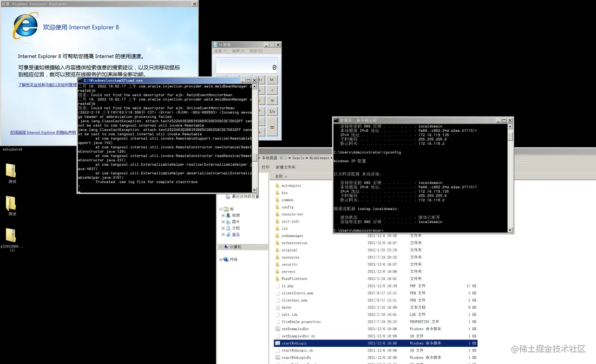The width and height of the screenshot is (596, 364).
Task: Select the bin folder icon
Action: 277,193
